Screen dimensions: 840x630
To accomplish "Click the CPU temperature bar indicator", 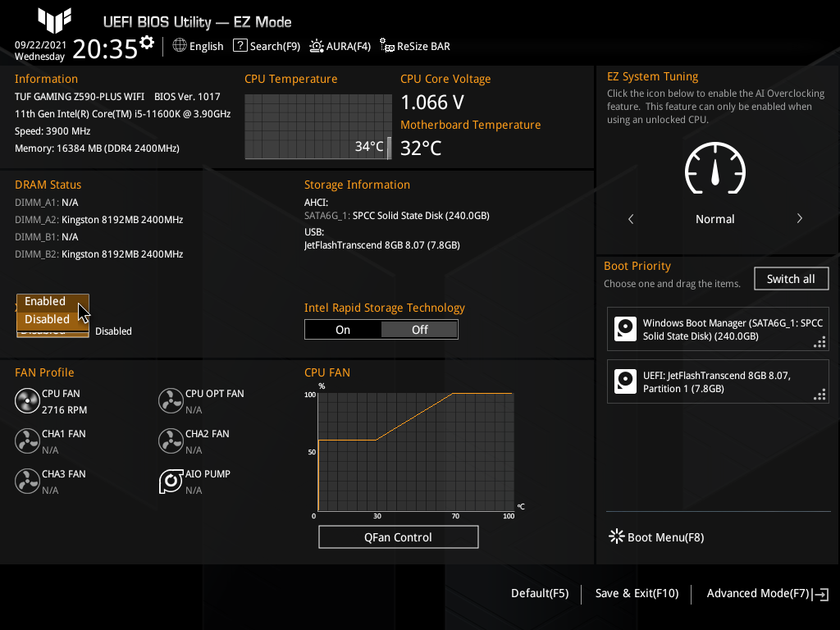I will click(389, 148).
